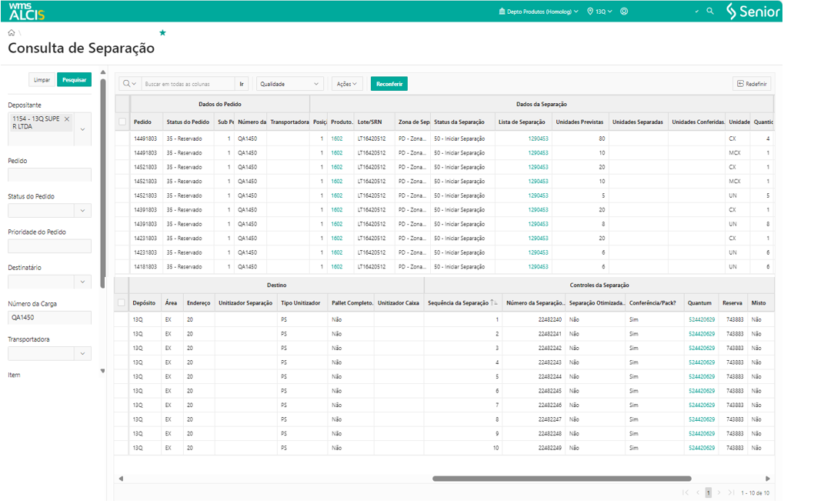Click the Número da Carga input field
This screenshot has height=504, width=834.
(x=49, y=318)
